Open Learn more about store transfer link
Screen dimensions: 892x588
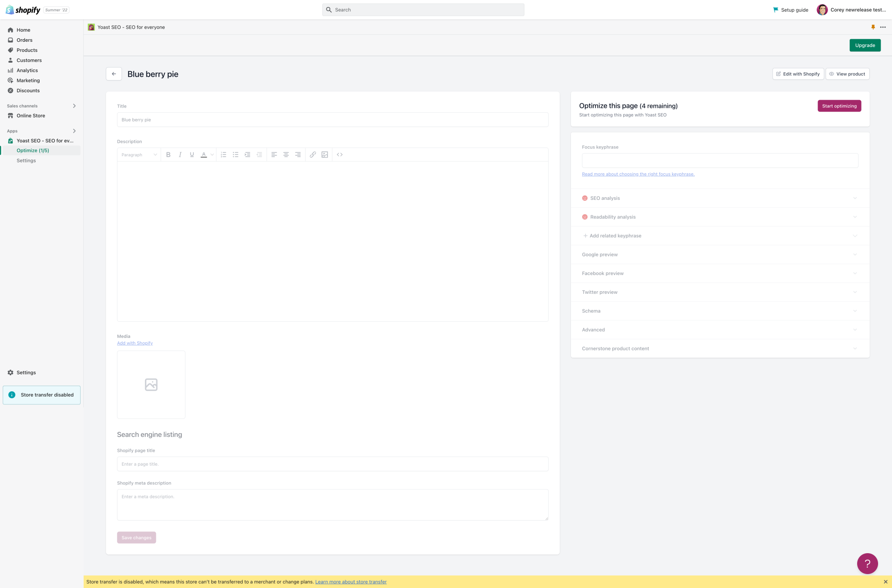click(x=351, y=582)
